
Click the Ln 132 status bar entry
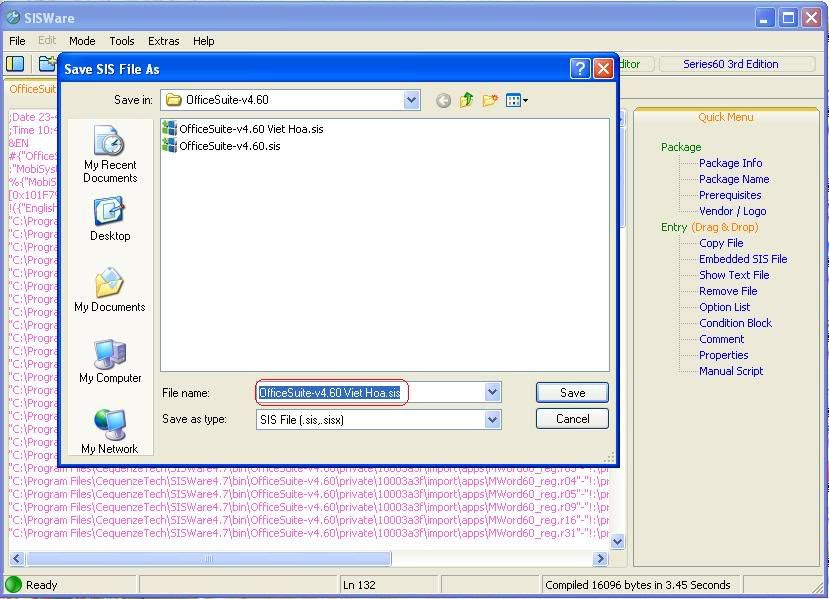360,585
